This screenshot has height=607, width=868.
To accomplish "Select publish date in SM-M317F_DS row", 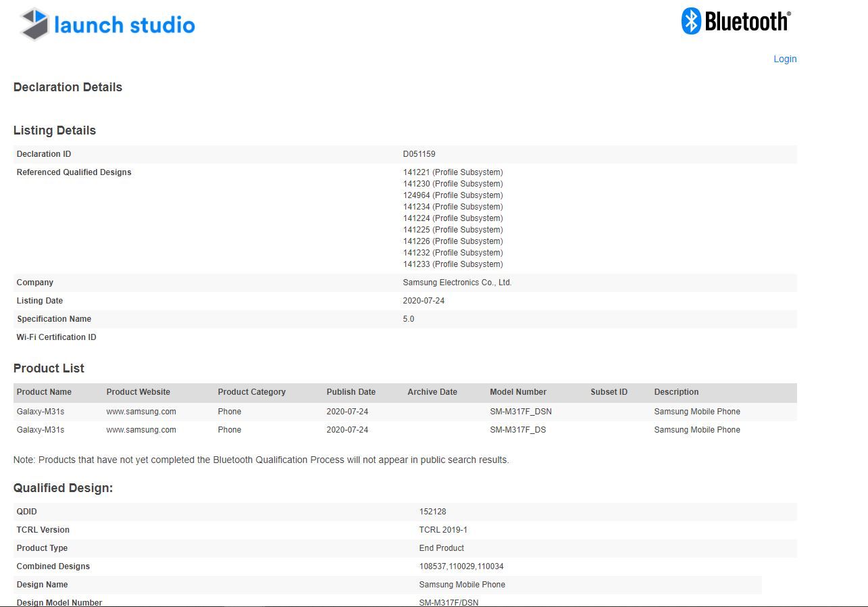I will point(347,430).
